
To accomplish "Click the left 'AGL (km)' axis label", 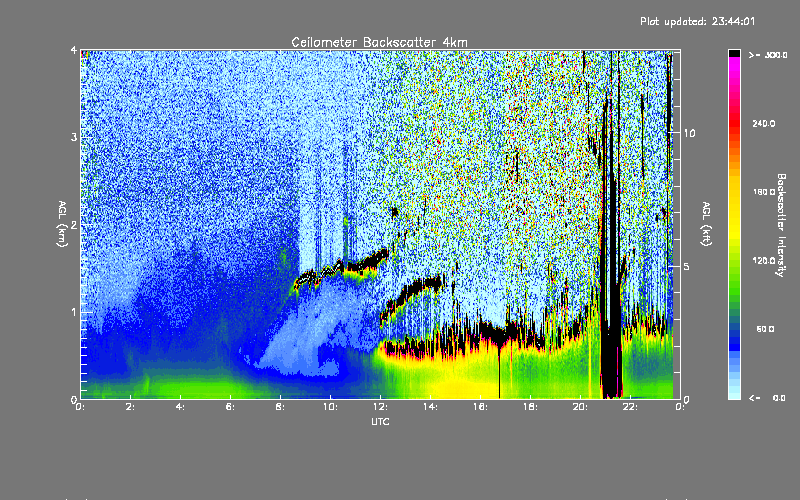I will coord(62,224).
